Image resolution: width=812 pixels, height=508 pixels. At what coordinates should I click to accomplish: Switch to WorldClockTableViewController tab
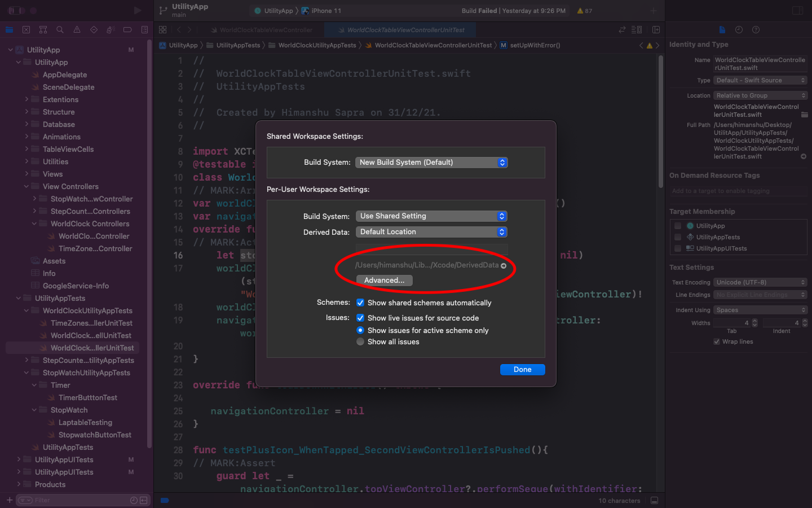point(262,30)
